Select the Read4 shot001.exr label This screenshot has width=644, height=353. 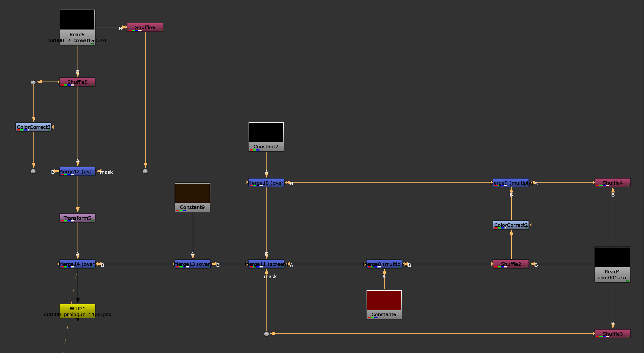[x=612, y=277]
